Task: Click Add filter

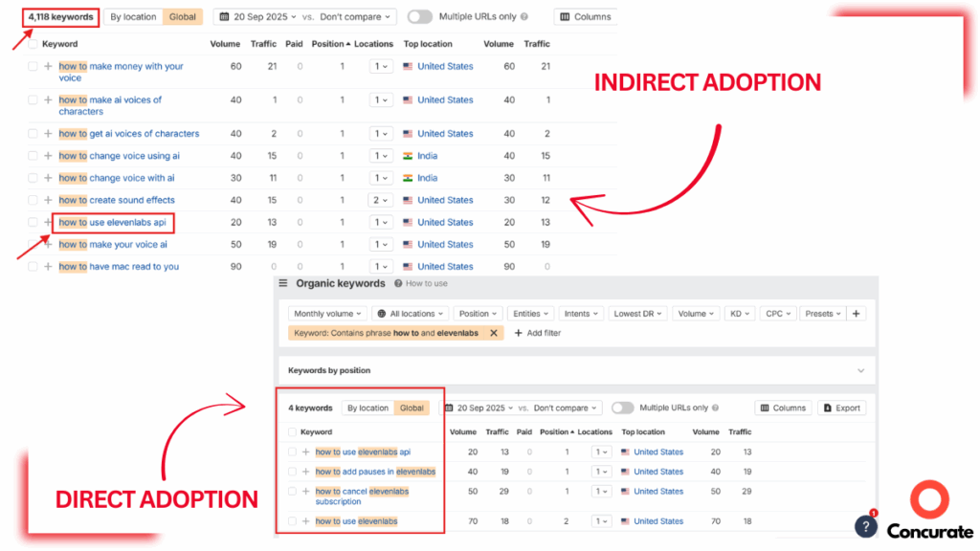Action: point(538,333)
